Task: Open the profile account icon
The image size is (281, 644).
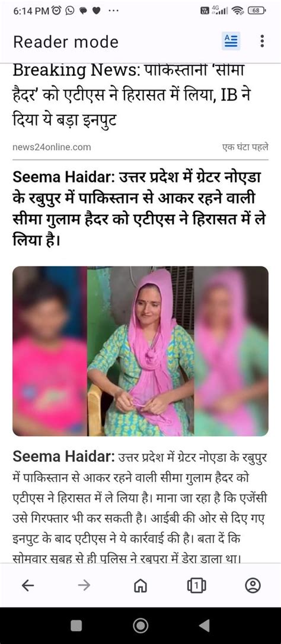Action: coord(253,586)
